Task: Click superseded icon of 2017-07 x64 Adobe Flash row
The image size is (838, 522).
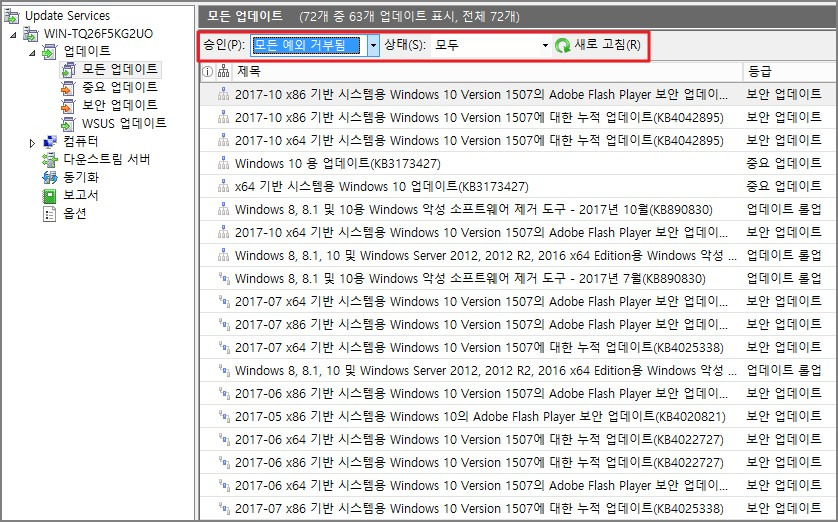Action: point(224,301)
